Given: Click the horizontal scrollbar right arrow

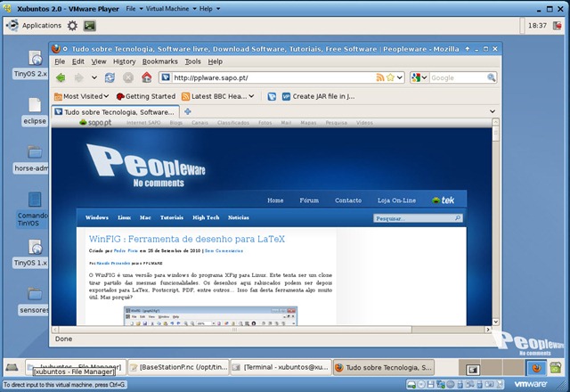Looking at the screenshot, I should coord(488,330).
